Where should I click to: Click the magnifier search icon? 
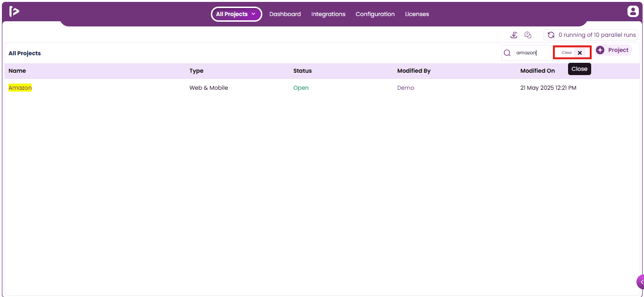click(507, 53)
